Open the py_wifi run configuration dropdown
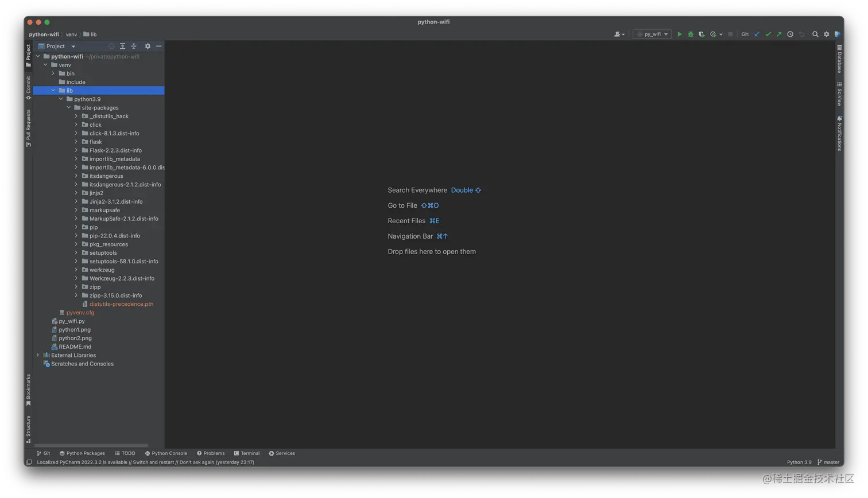Image resolution: width=868 pixels, height=498 pixels. point(652,34)
